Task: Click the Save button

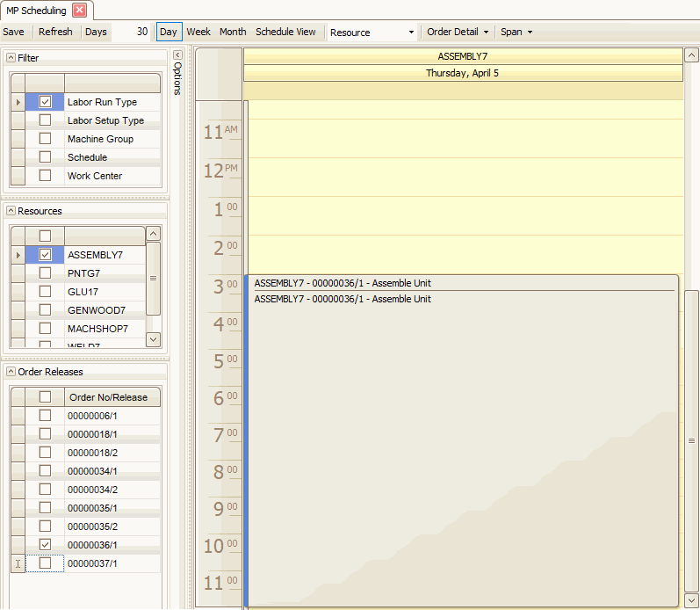Action: [14, 32]
